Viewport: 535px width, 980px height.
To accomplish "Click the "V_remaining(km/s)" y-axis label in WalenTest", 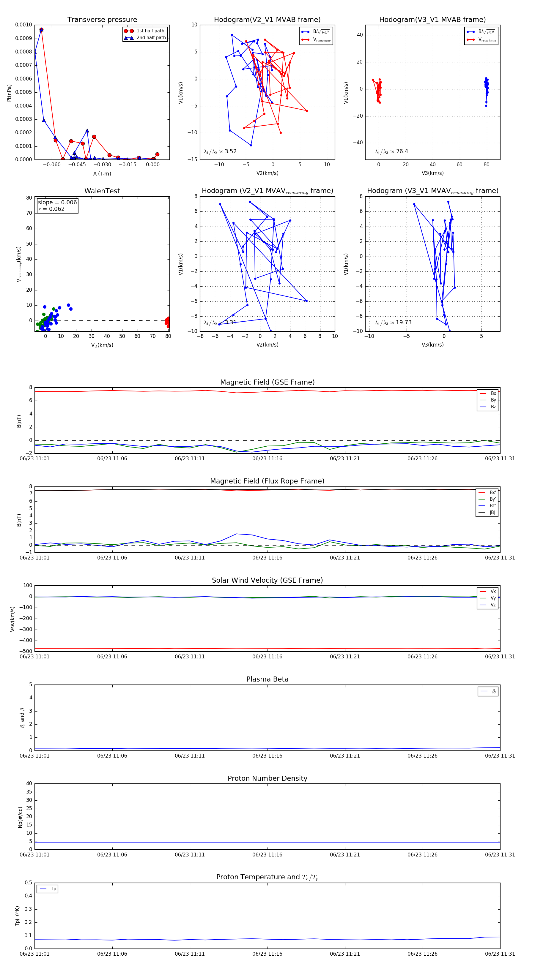I will pyautogui.click(x=19, y=264).
